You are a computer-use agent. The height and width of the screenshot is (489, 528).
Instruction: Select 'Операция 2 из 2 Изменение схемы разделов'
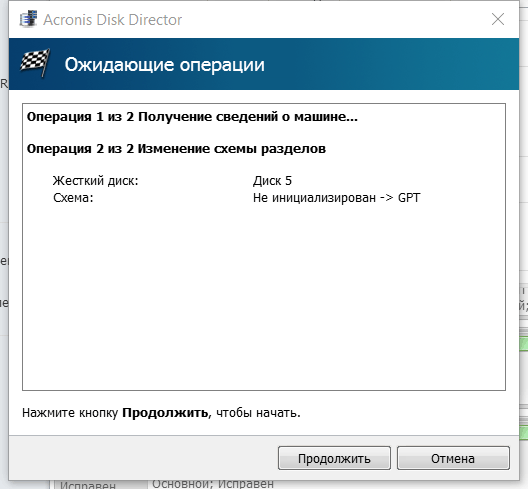(x=176, y=149)
